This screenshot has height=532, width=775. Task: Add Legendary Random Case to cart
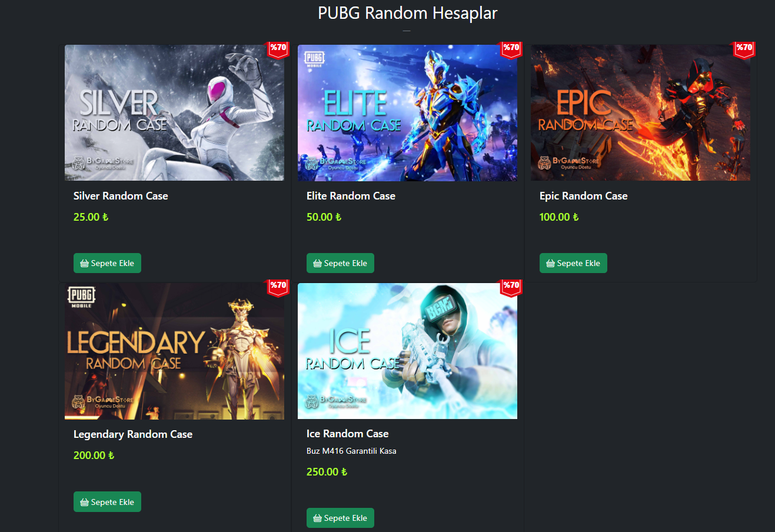click(107, 502)
